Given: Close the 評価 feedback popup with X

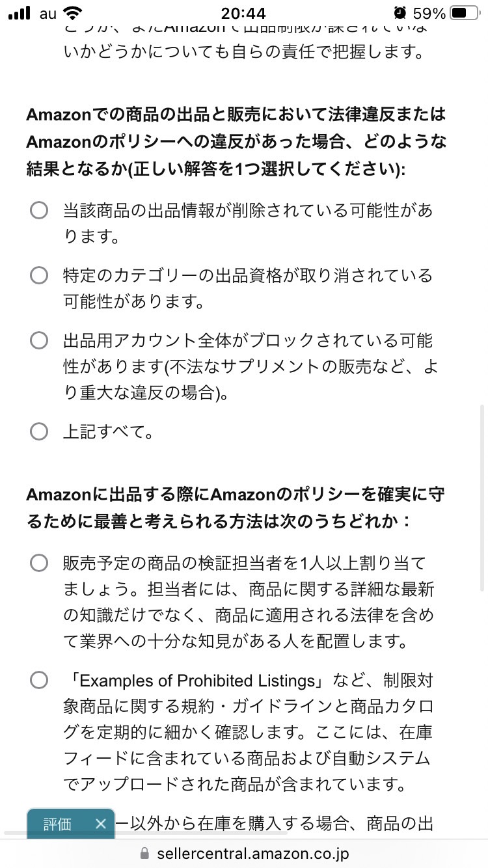Looking at the screenshot, I should click(x=100, y=824).
